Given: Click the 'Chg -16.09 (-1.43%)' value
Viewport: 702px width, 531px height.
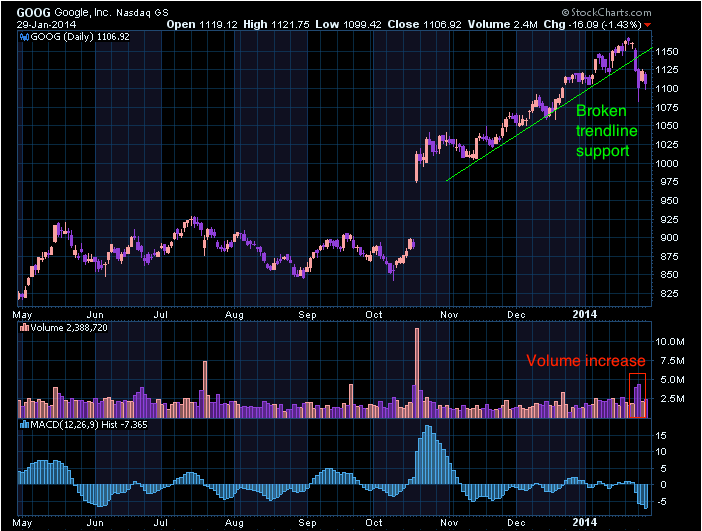Looking at the screenshot, I should (593, 25).
